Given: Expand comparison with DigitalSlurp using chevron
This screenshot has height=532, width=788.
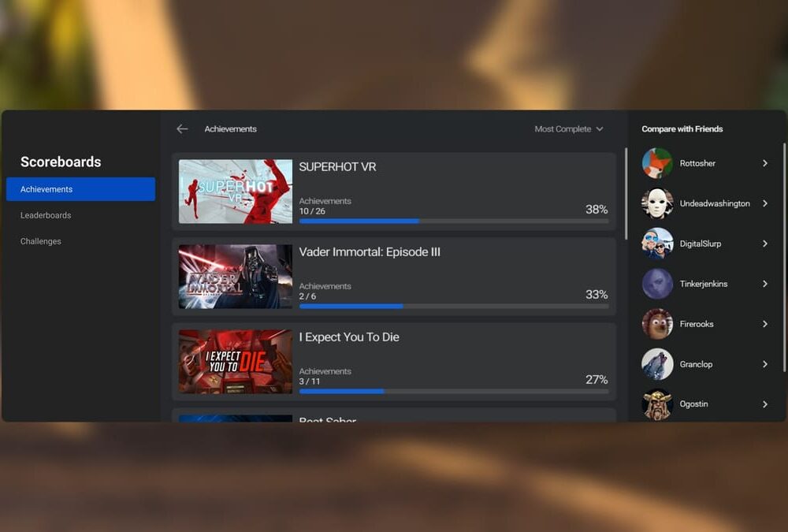Looking at the screenshot, I should (x=765, y=244).
